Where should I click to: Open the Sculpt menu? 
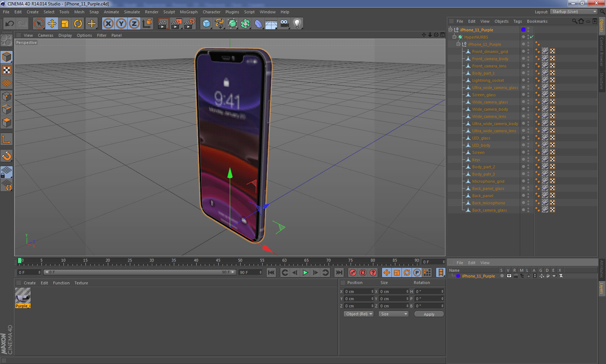[169, 12]
